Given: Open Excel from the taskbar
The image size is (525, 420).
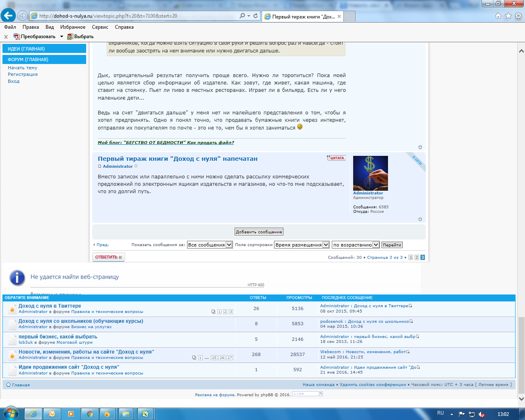Looking at the screenshot, I should [145, 414].
